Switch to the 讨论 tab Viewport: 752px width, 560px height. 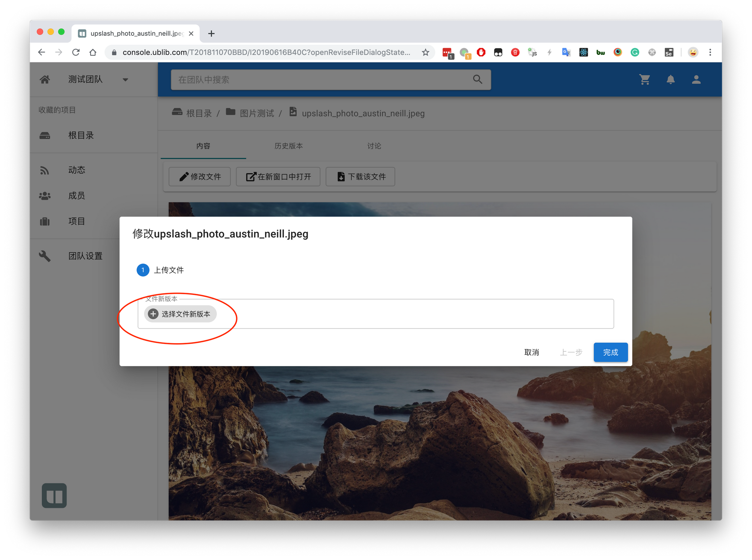374,146
